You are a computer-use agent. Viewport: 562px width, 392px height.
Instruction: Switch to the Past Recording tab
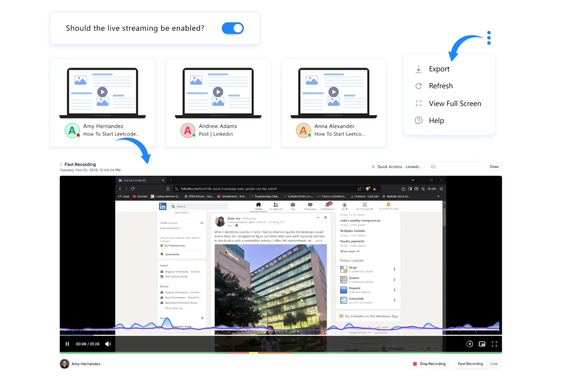click(470, 363)
